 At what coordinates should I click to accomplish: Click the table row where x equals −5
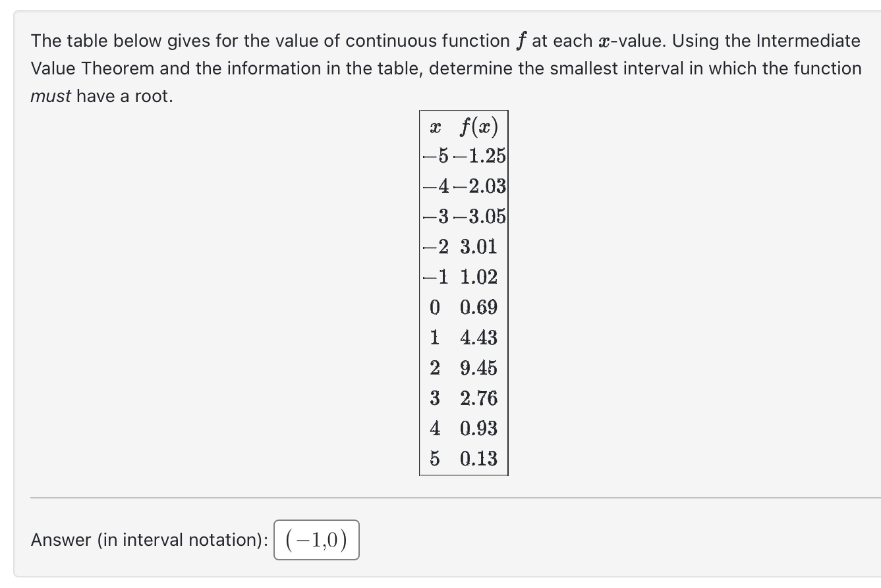click(x=464, y=155)
